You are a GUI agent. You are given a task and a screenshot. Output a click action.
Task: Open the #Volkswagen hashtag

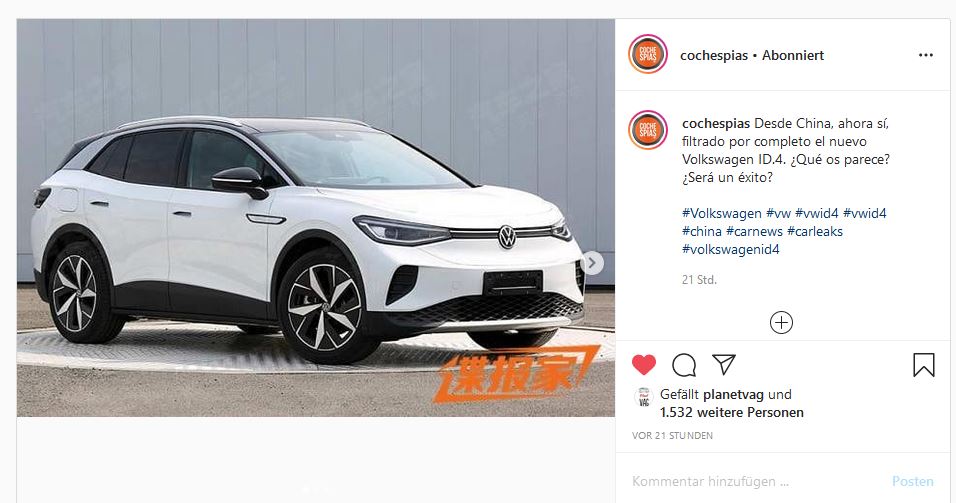[722, 213]
